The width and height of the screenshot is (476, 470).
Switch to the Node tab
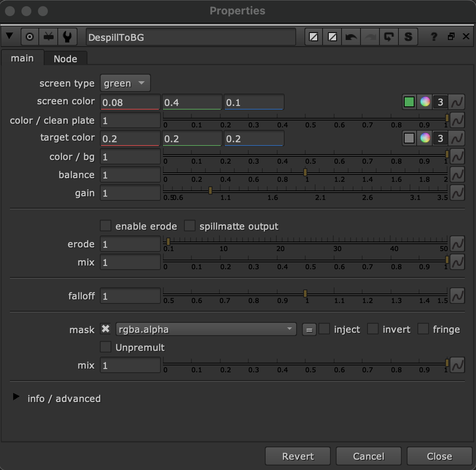point(65,59)
